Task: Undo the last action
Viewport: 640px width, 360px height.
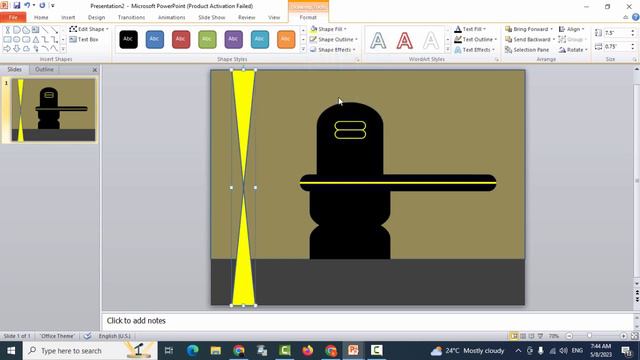Action: click(27, 6)
